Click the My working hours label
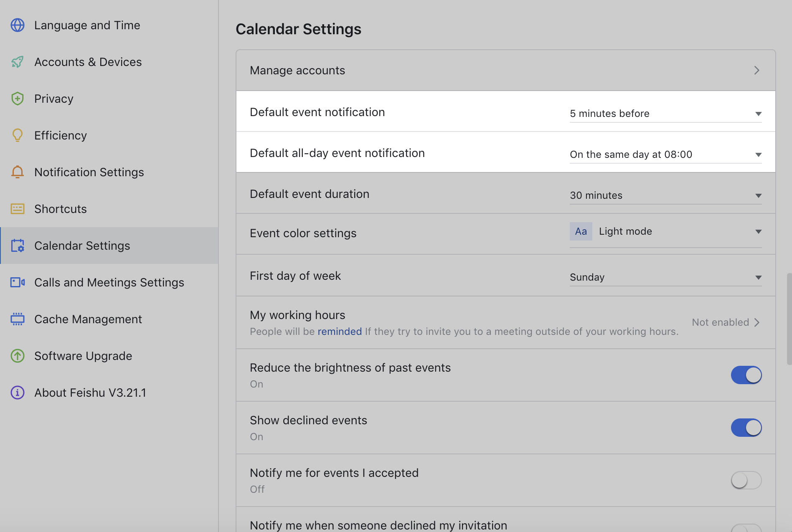Screen dimensions: 792x532 tap(297, 315)
